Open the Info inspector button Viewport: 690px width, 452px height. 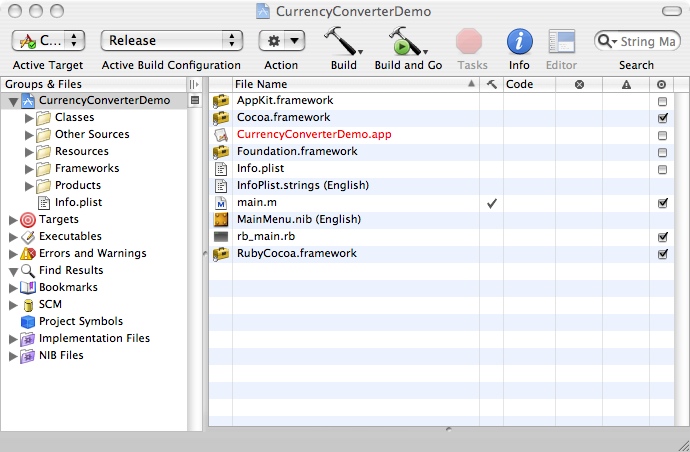[519, 41]
